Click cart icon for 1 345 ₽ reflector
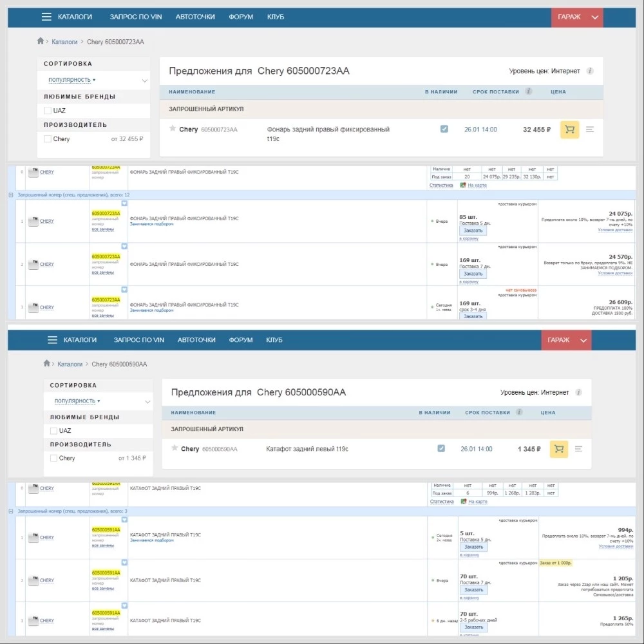 coord(559,449)
